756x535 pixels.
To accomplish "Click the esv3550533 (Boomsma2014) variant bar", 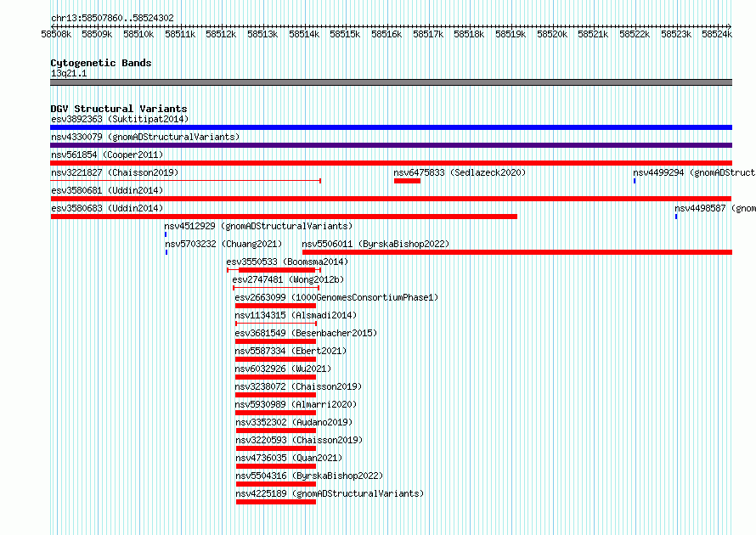I will (274, 270).
